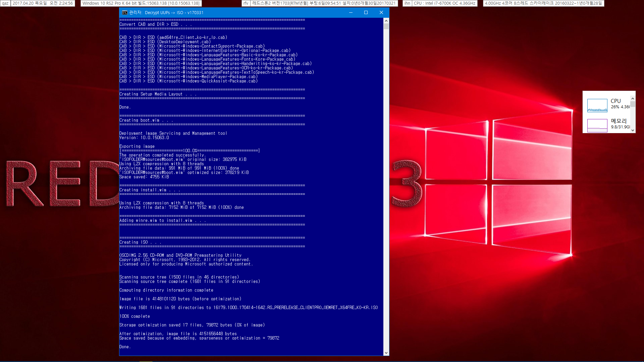644x362 pixels.
Task: Click the 100.0% export progress bar line
Action: [x=190, y=151]
